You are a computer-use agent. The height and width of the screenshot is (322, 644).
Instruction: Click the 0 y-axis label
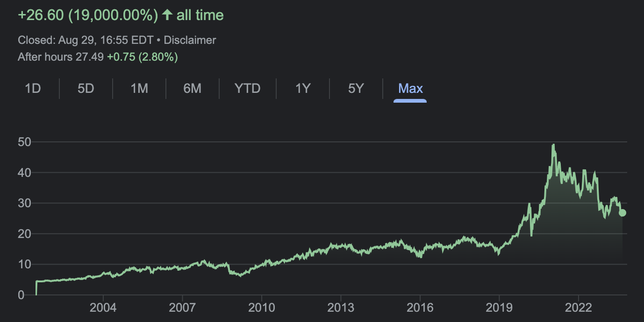click(21, 295)
